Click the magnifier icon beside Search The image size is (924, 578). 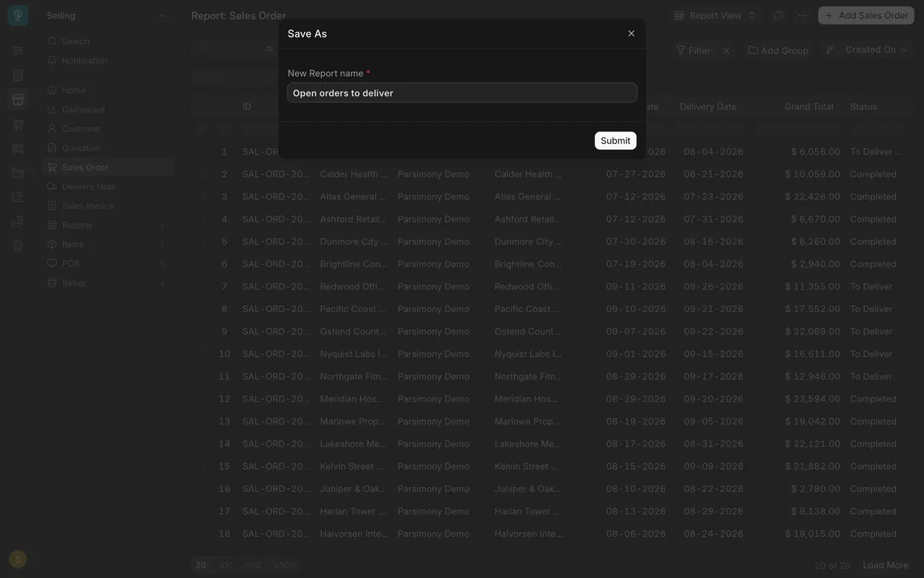[x=52, y=41]
